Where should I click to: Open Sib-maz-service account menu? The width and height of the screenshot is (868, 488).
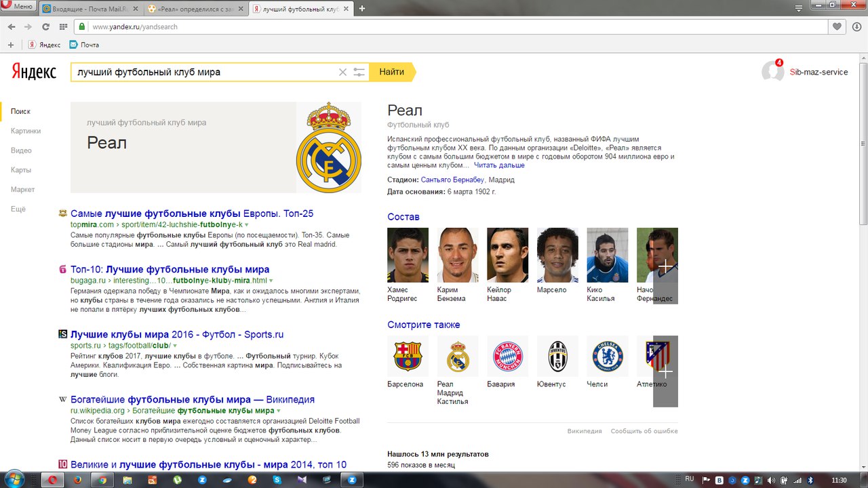(818, 72)
